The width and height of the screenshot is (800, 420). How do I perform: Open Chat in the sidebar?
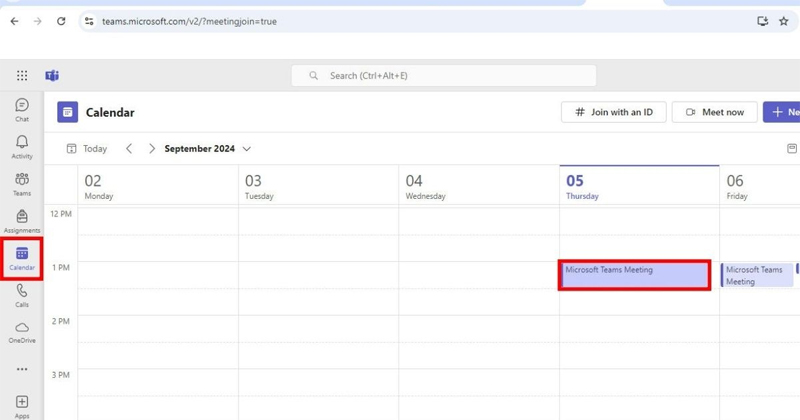tap(22, 110)
